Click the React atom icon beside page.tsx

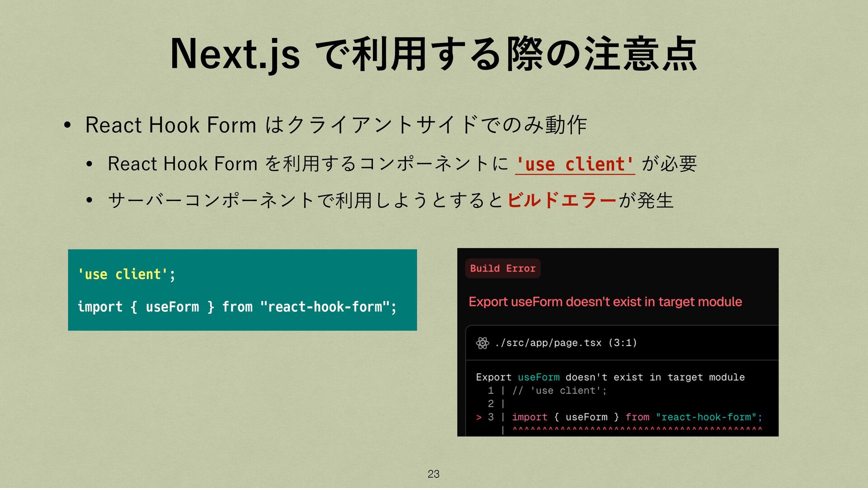tap(482, 343)
